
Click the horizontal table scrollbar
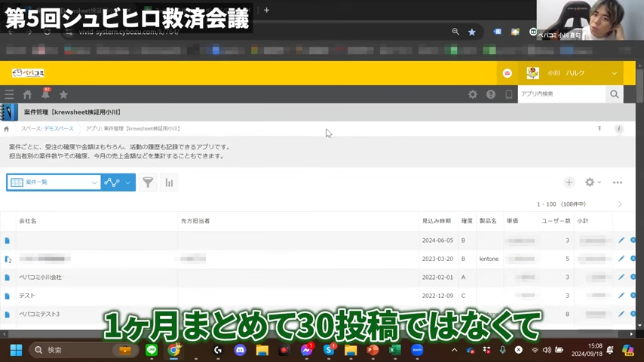tap(317, 334)
